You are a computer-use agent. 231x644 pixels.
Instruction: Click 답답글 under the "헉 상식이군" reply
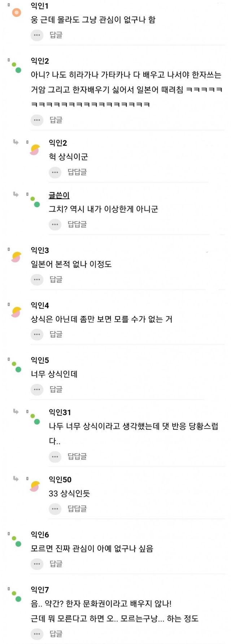(77, 172)
